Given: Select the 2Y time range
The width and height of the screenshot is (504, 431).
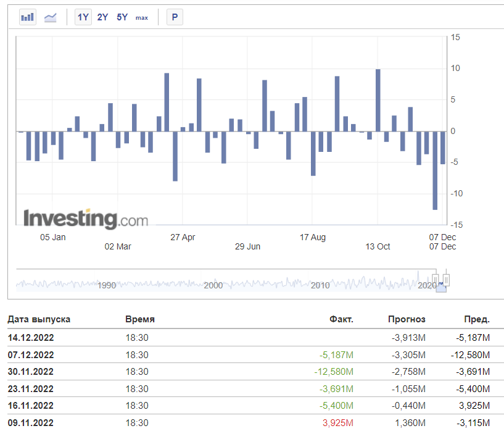Looking at the screenshot, I should [102, 17].
